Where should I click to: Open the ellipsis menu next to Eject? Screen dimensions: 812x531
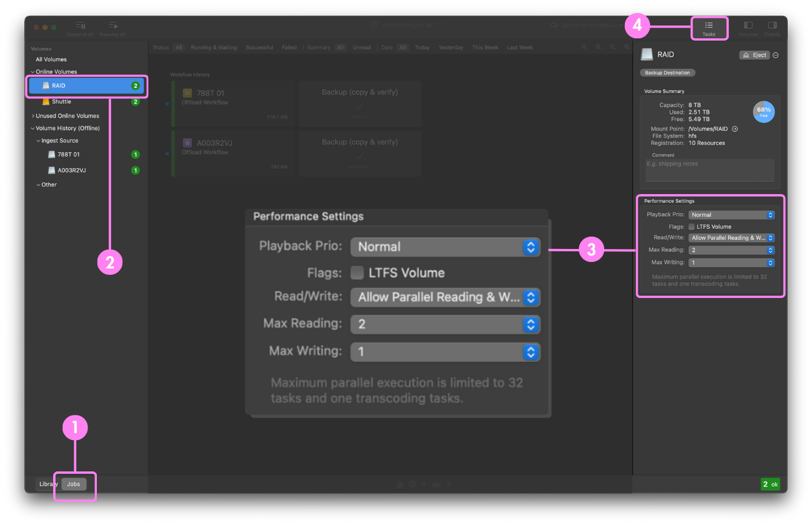[x=776, y=55]
